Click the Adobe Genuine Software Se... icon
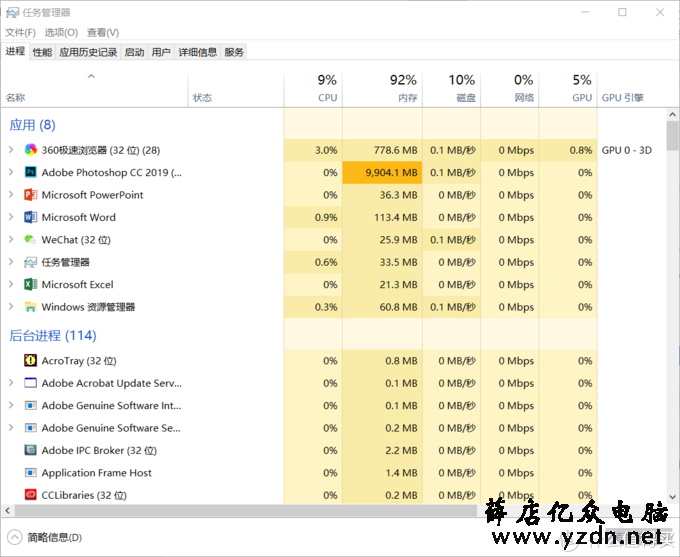 pos(30,428)
